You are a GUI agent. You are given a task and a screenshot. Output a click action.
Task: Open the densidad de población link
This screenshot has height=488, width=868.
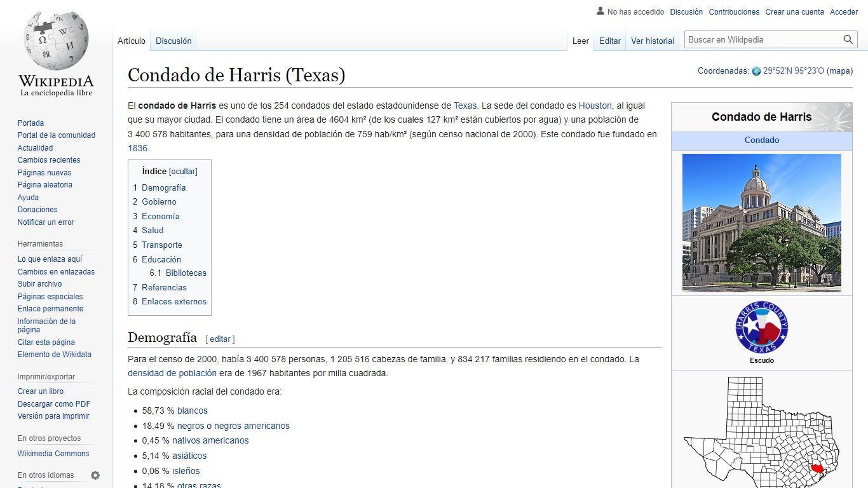pyautogui.click(x=172, y=373)
